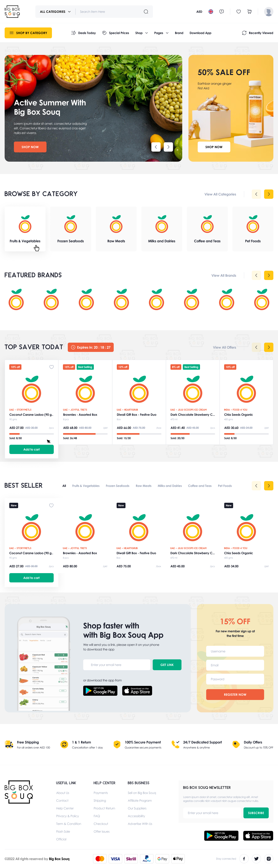The width and height of the screenshot is (278, 868).
Task: Click the Register Now button
Action: click(x=235, y=694)
